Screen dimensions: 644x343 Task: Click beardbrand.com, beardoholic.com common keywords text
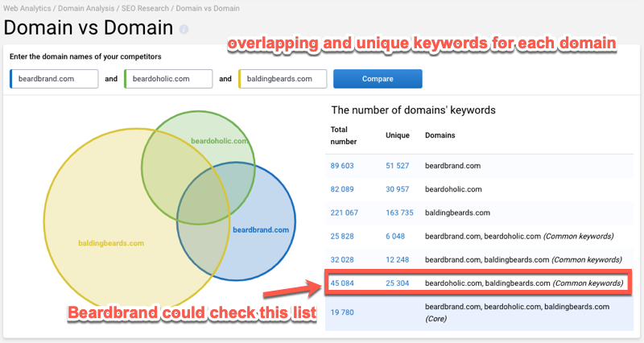519,236
